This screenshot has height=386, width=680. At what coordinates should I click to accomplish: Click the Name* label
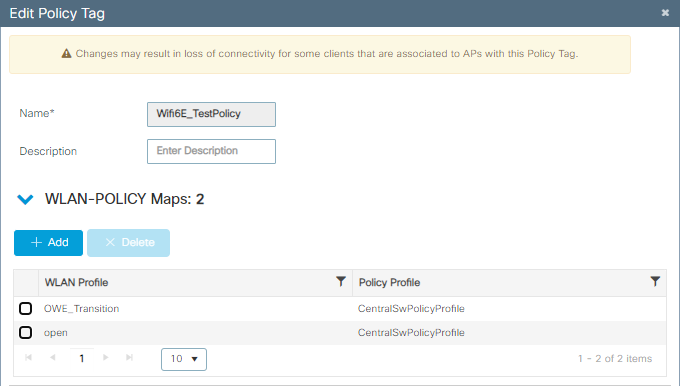pyautogui.click(x=37, y=113)
